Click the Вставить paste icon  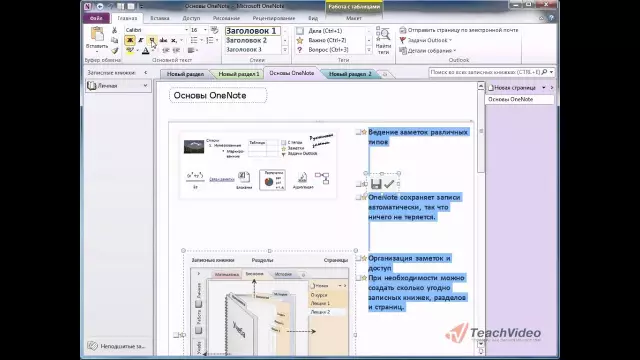pos(97,34)
